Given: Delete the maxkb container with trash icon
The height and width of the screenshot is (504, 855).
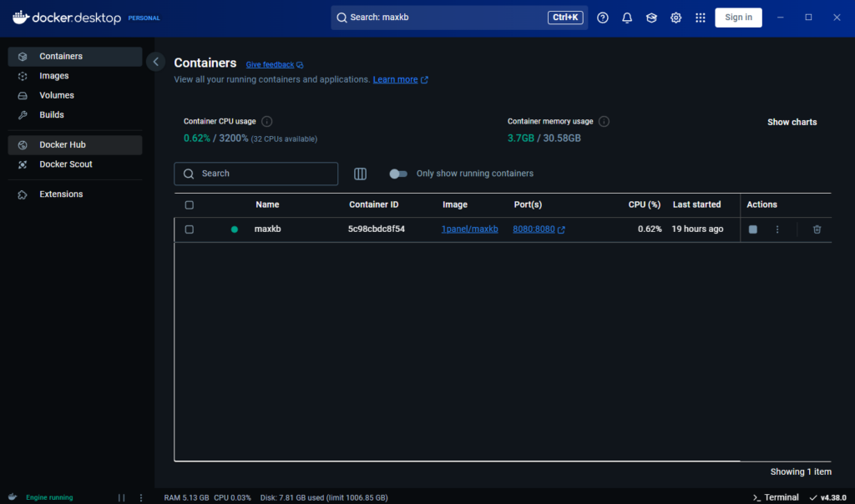Looking at the screenshot, I should point(817,229).
